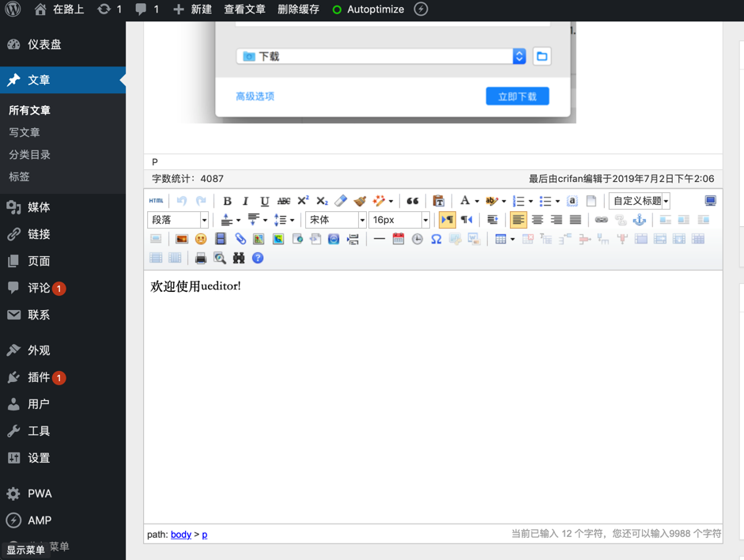Viewport: 744px width, 560px height.
Task: Justify text alignment
Action: pos(576,220)
